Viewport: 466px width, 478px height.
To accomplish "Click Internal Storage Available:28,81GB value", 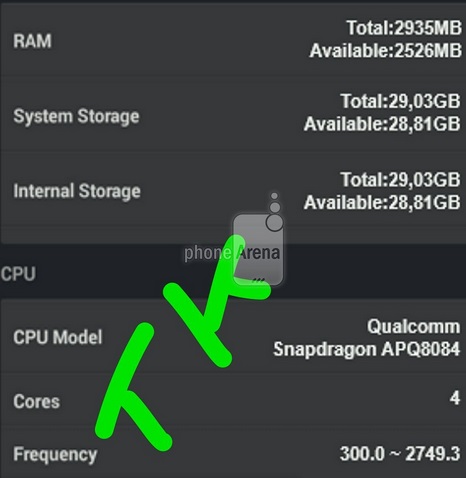I will click(x=382, y=202).
